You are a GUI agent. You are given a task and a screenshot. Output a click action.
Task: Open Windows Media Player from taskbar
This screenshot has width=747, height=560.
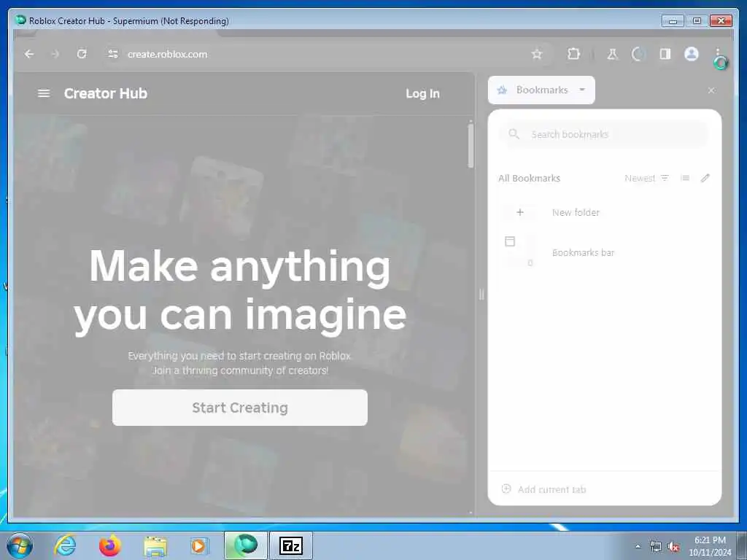click(198, 545)
